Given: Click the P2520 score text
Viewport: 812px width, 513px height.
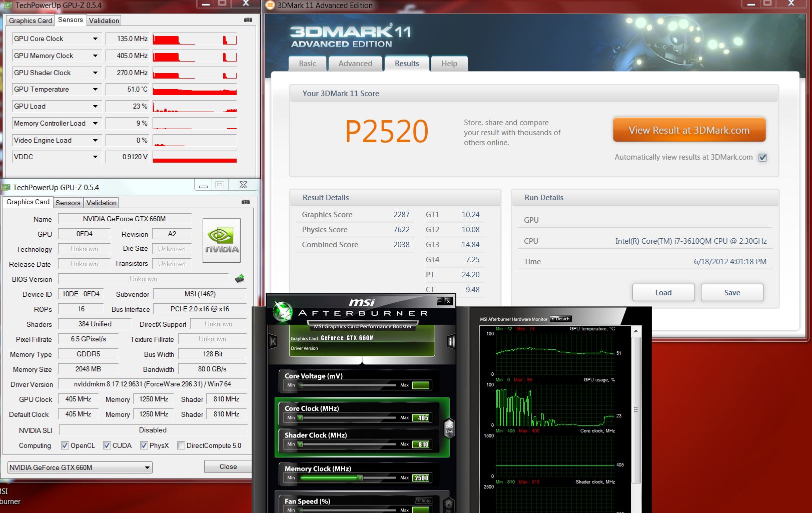Looking at the screenshot, I should 386,132.
